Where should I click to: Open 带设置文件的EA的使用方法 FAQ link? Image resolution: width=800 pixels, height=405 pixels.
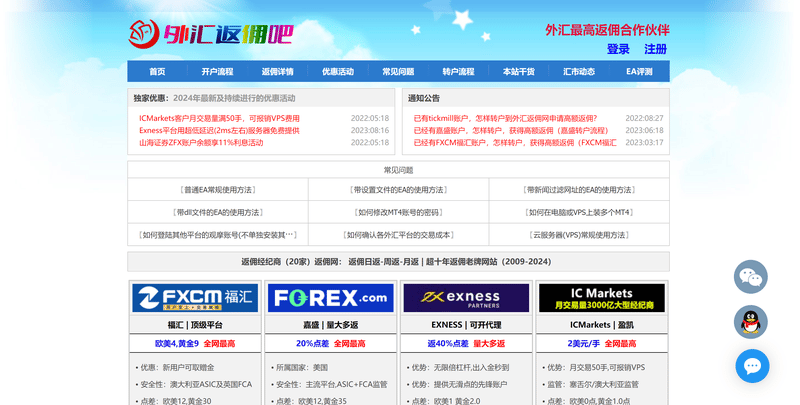click(398, 190)
